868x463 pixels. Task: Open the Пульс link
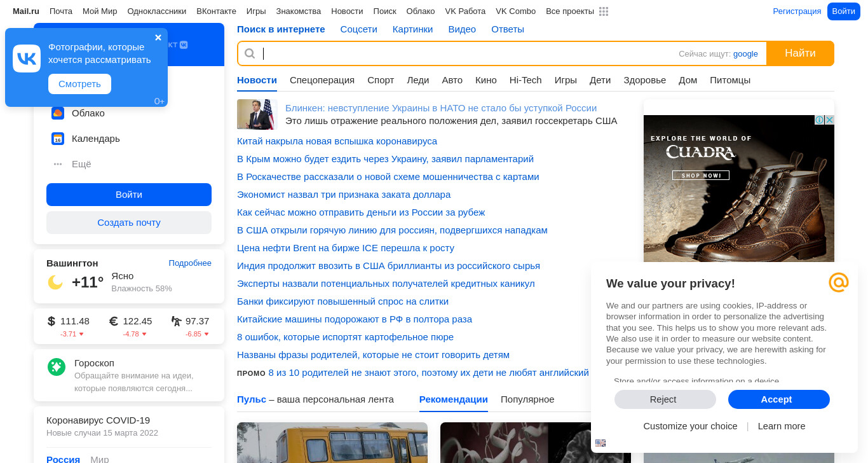click(x=252, y=399)
